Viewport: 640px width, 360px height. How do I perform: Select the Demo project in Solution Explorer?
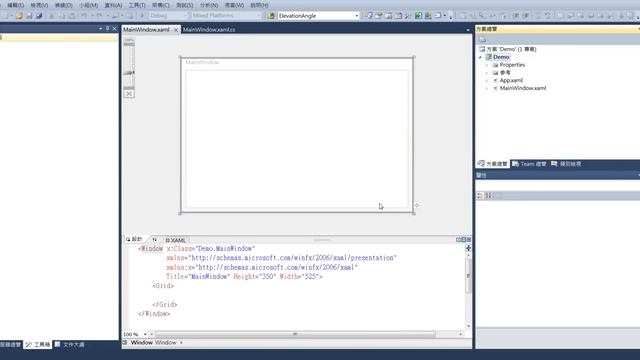tap(501, 57)
